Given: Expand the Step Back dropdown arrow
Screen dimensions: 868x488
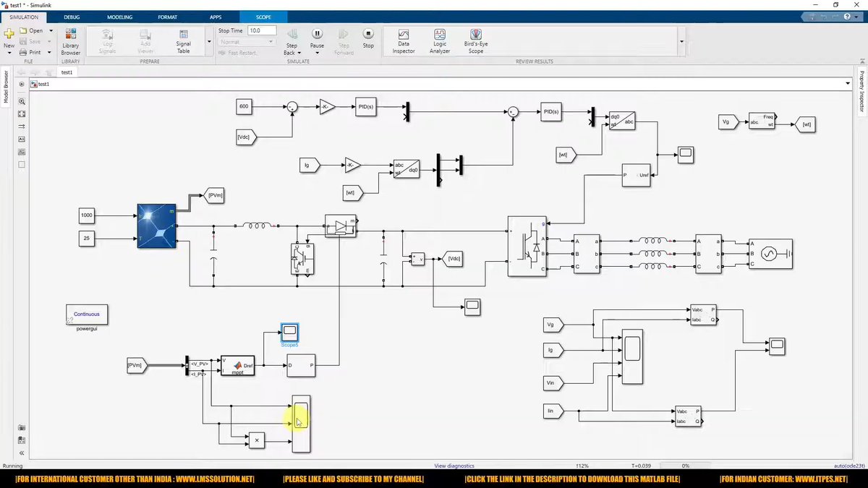Looking at the screenshot, I should (x=298, y=53).
